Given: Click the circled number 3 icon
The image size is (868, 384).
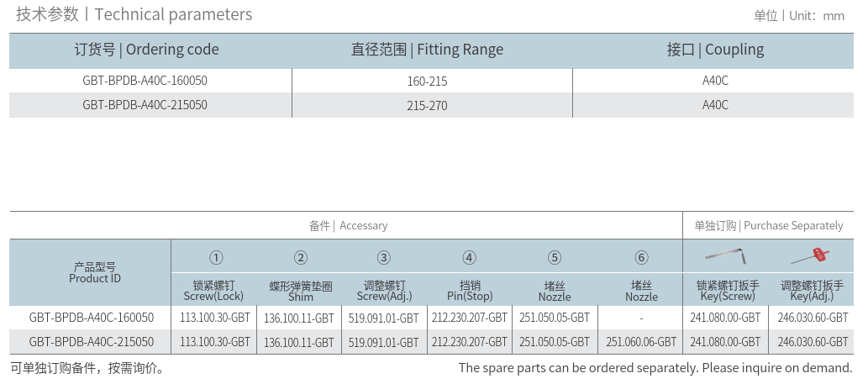Looking at the screenshot, I should 384,258.
